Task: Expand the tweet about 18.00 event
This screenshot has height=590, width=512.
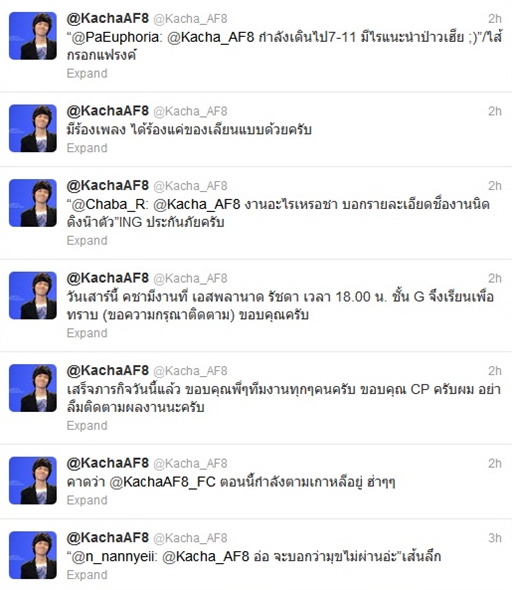Action: (87, 333)
